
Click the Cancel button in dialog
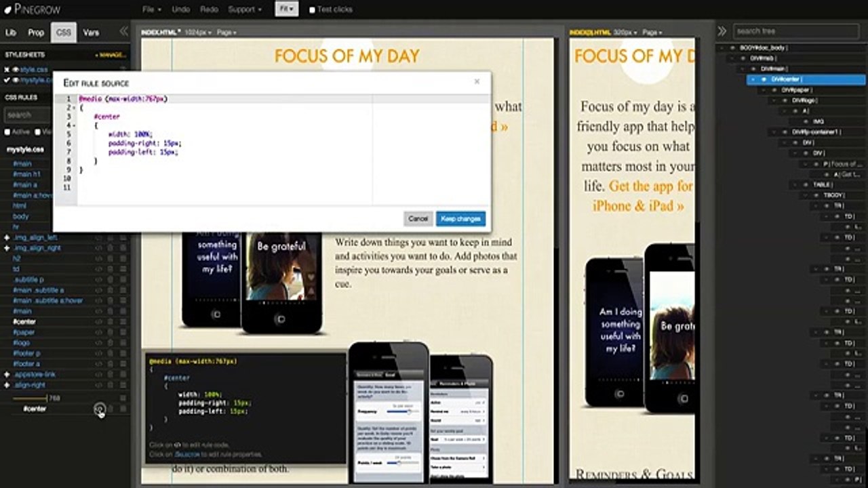[418, 218]
